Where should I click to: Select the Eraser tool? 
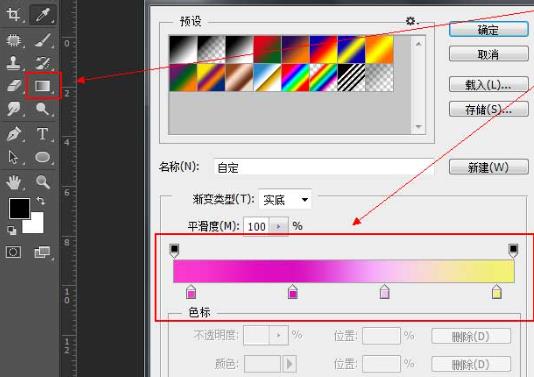[14, 85]
